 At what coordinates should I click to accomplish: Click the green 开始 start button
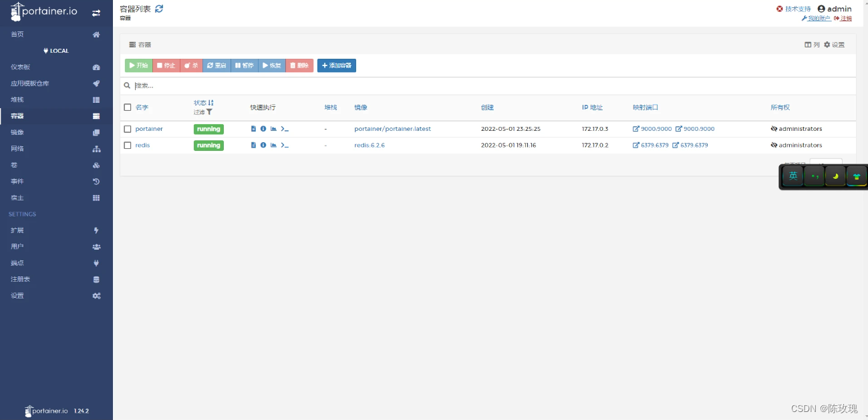tap(138, 65)
